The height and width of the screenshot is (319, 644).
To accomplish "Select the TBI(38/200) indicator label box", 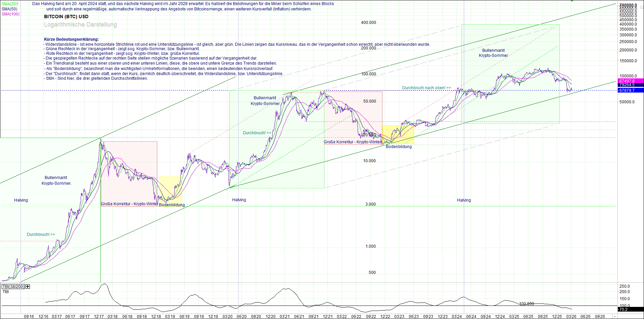I will click(x=13, y=287).
